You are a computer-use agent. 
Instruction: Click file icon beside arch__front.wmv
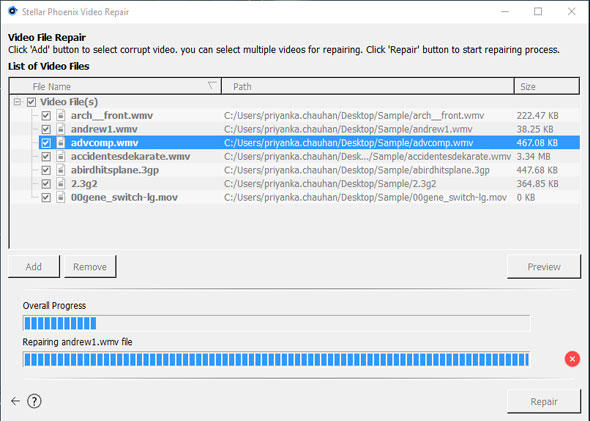click(x=61, y=115)
